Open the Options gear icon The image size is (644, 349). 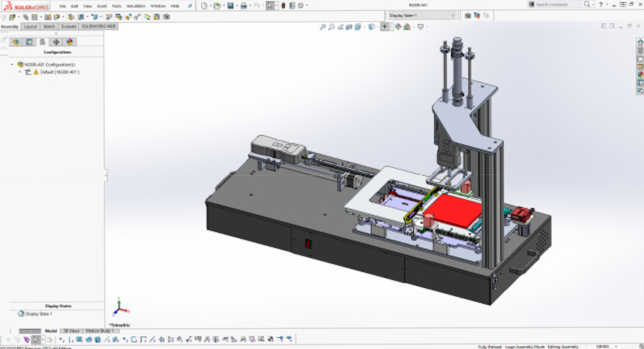pos(301,6)
